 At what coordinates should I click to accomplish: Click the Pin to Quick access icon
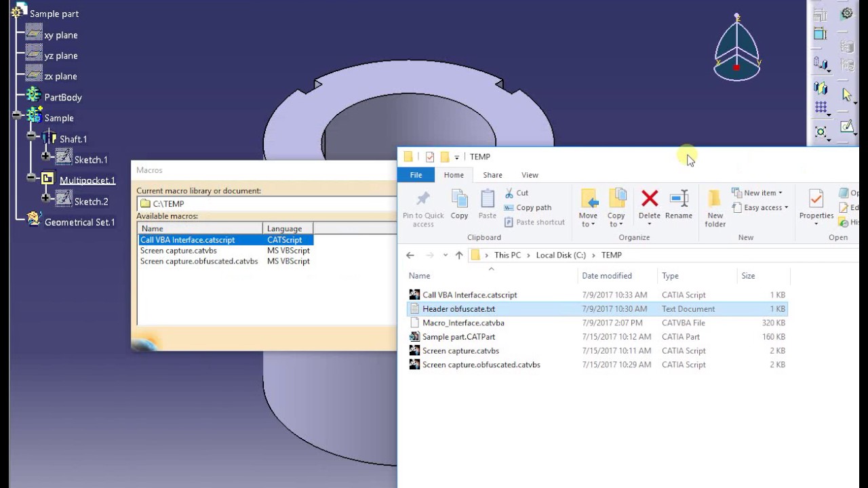point(423,199)
